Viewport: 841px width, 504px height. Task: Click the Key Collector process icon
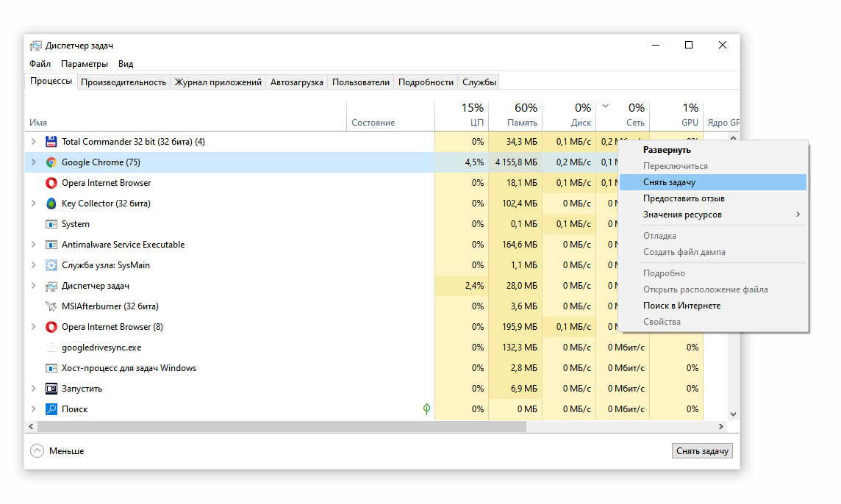point(51,204)
